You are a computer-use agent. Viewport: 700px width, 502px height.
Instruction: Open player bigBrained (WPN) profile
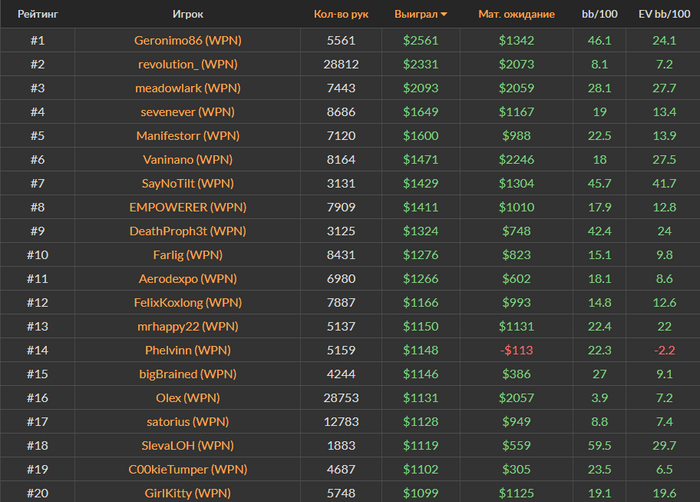(x=188, y=374)
